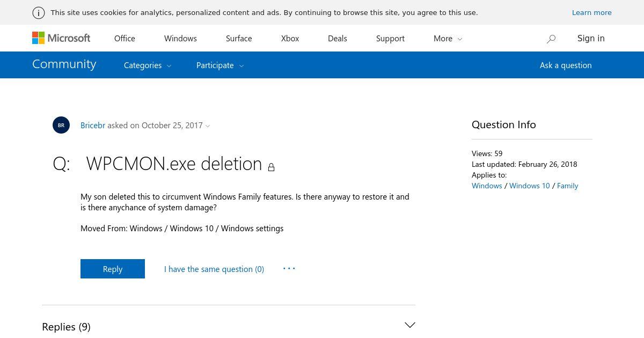Image resolution: width=644 pixels, height=338 pixels.
Task: Open the search magnifier icon
Action: pyautogui.click(x=551, y=39)
